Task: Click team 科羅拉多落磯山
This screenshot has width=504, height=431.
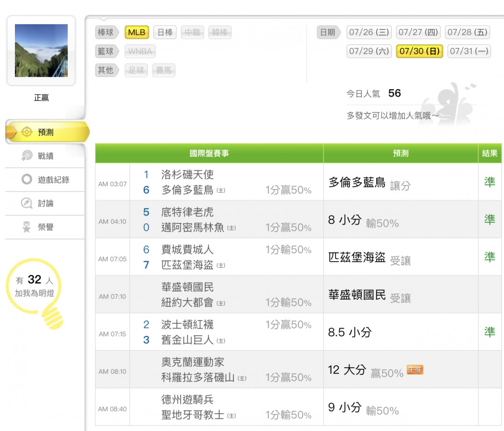Action: pos(198,378)
